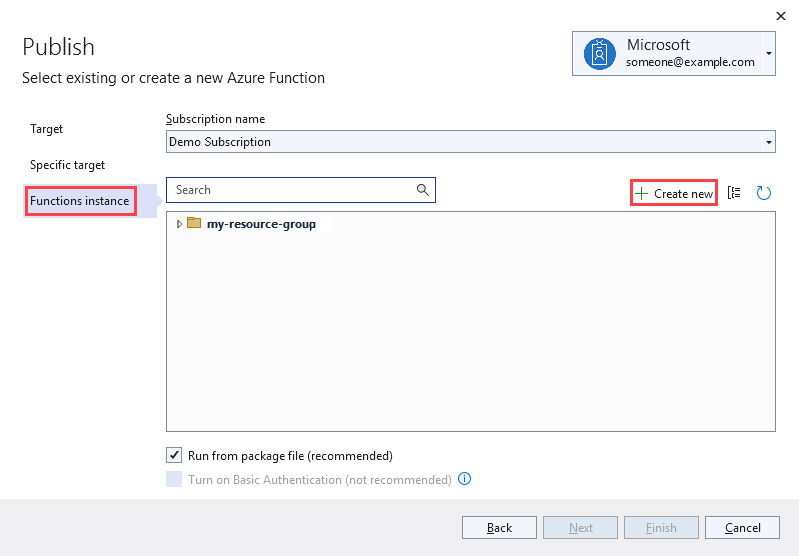799x556 pixels.
Task: Expand the my-resource-group tree node
Action: click(x=179, y=224)
